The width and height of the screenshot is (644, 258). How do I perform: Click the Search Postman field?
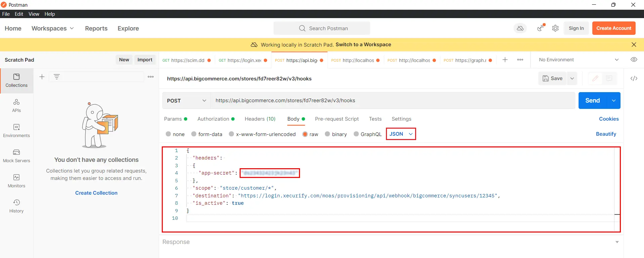click(x=322, y=28)
